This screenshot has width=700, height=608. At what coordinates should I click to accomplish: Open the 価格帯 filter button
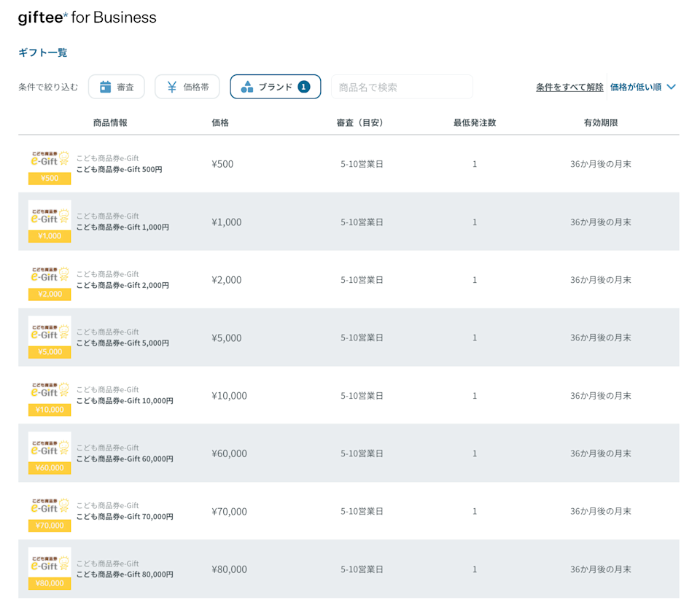pyautogui.click(x=187, y=87)
